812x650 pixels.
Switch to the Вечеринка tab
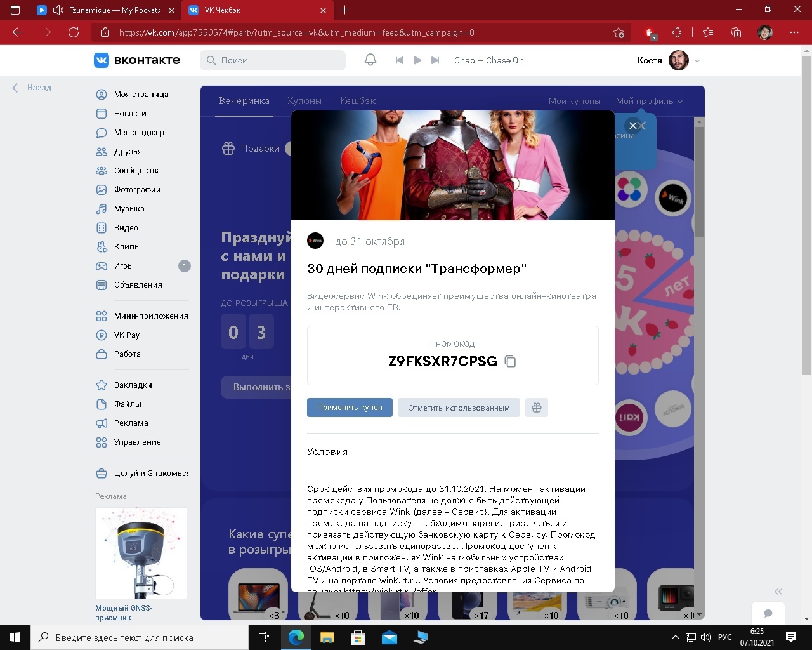click(244, 101)
